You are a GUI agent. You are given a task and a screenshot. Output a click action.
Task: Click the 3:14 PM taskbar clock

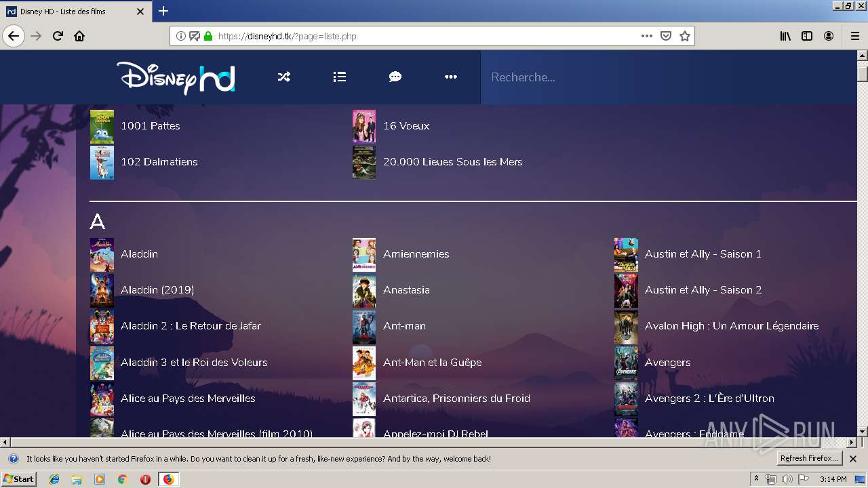833,479
